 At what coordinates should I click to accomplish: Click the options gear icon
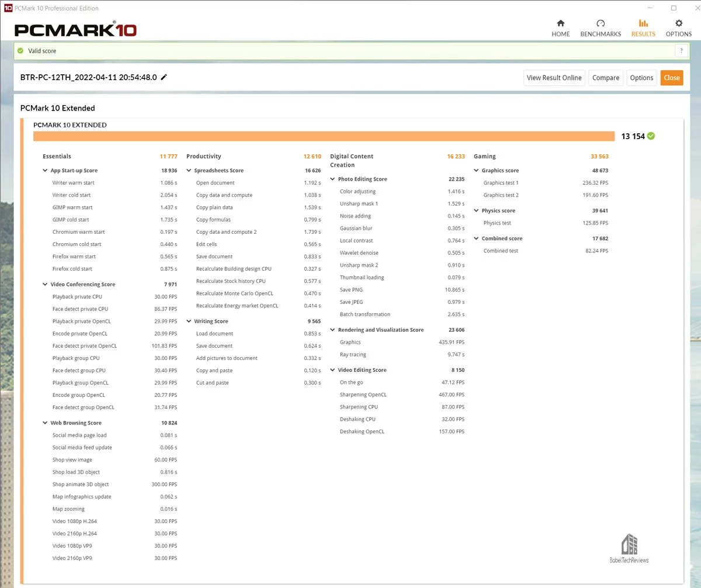click(x=679, y=23)
